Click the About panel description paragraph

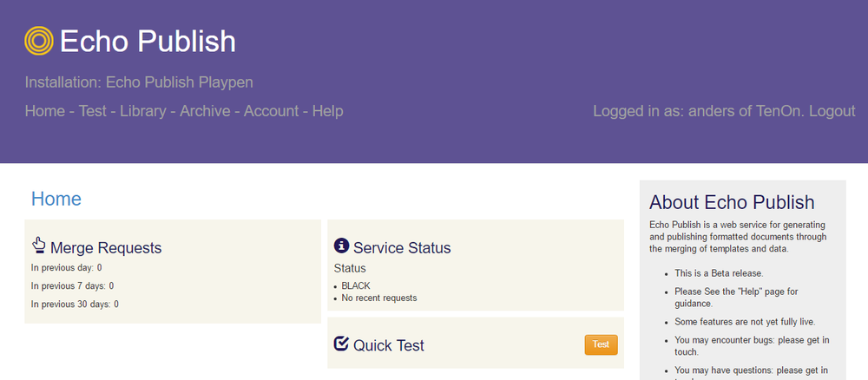[738, 238]
